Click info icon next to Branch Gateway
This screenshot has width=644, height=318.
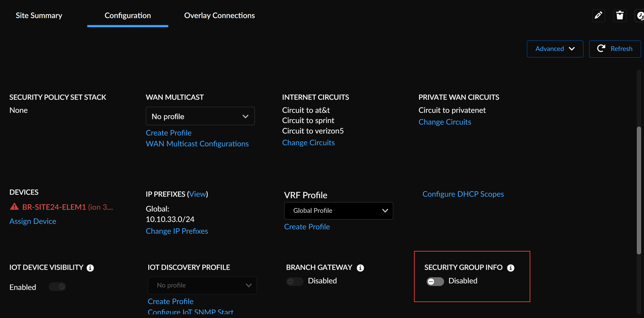(x=360, y=268)
